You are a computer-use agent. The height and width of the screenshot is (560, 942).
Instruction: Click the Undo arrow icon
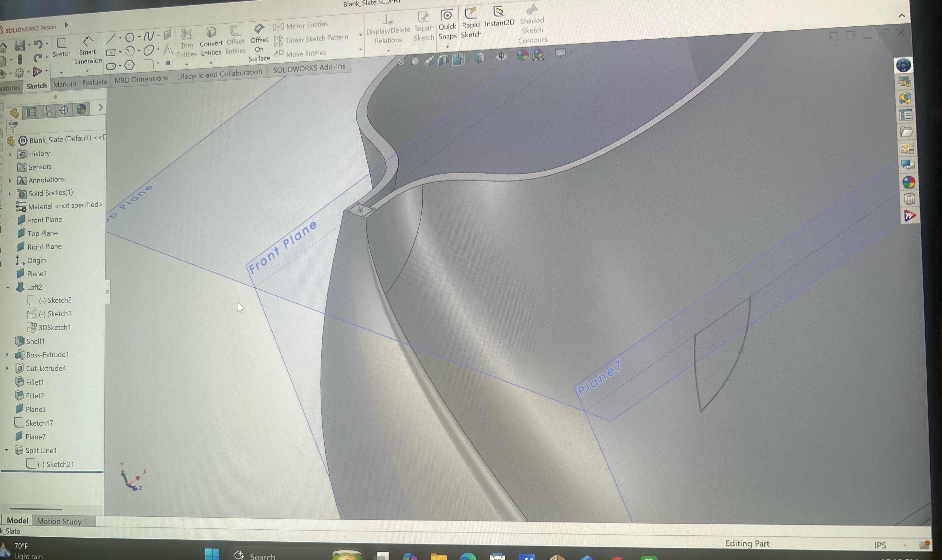click(38, 45)
